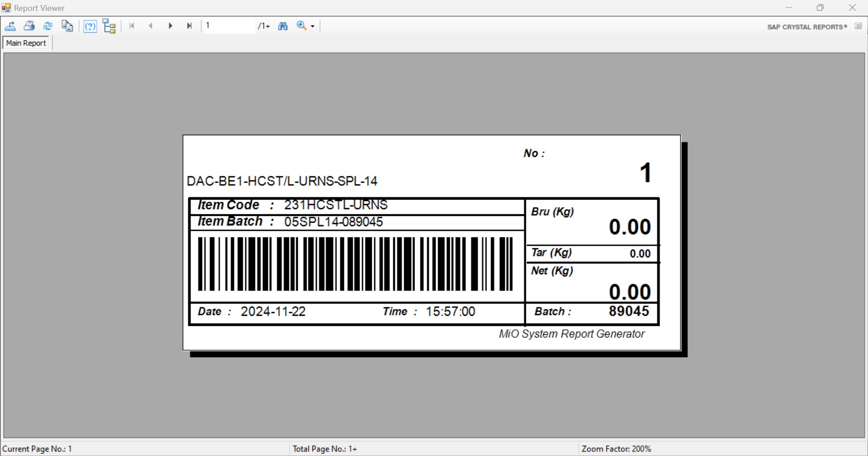
Task: Click the page number input field
Action: tap(229, 26)
